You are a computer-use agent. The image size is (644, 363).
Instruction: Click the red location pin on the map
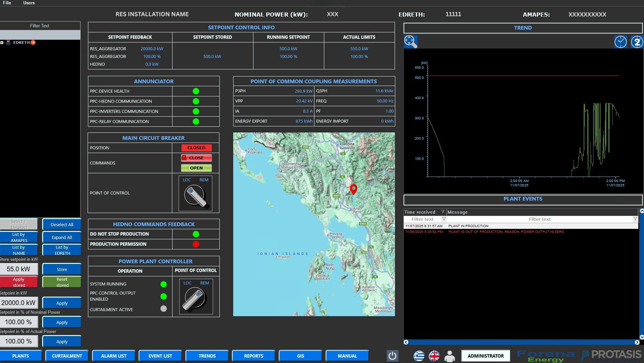pyautogui.click(x=354, y=189)
